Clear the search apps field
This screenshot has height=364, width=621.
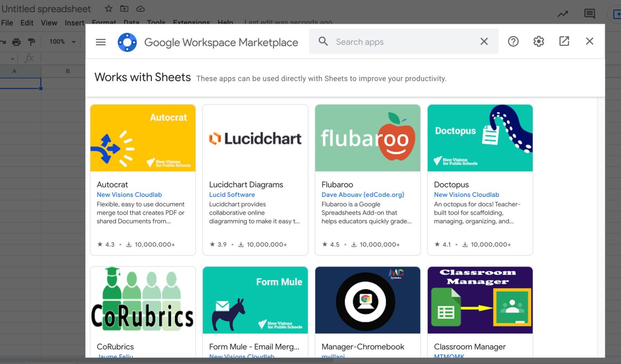pos(484,41)
